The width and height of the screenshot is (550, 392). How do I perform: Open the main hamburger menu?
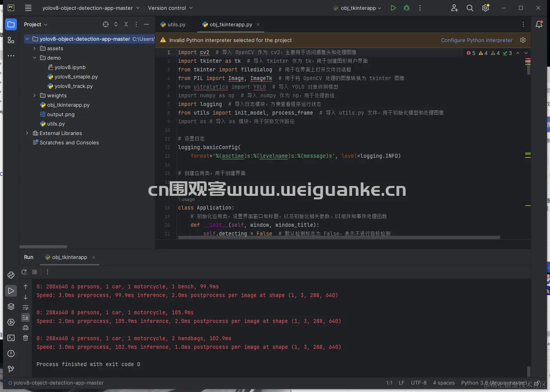pos(28,8)
